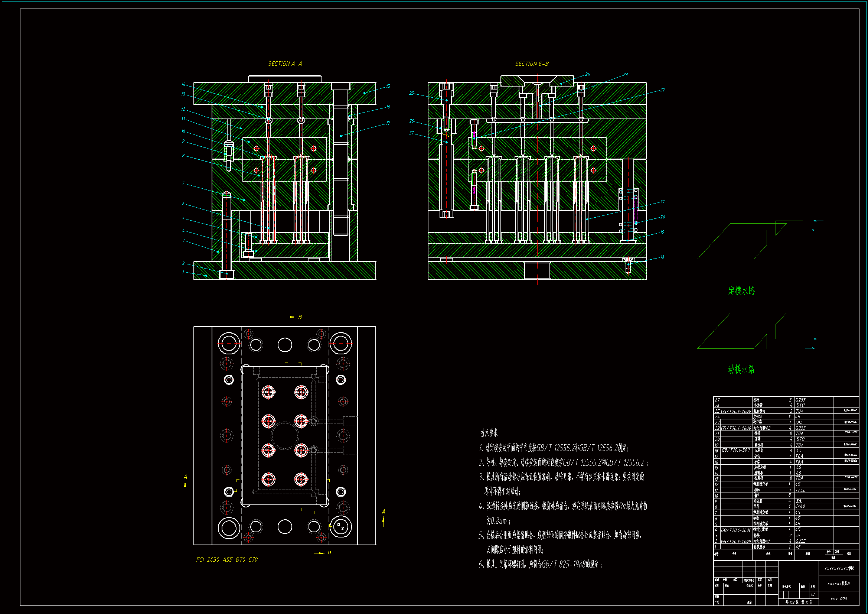Select the Q235 material cell in row 27

click(x=800, y=400)
